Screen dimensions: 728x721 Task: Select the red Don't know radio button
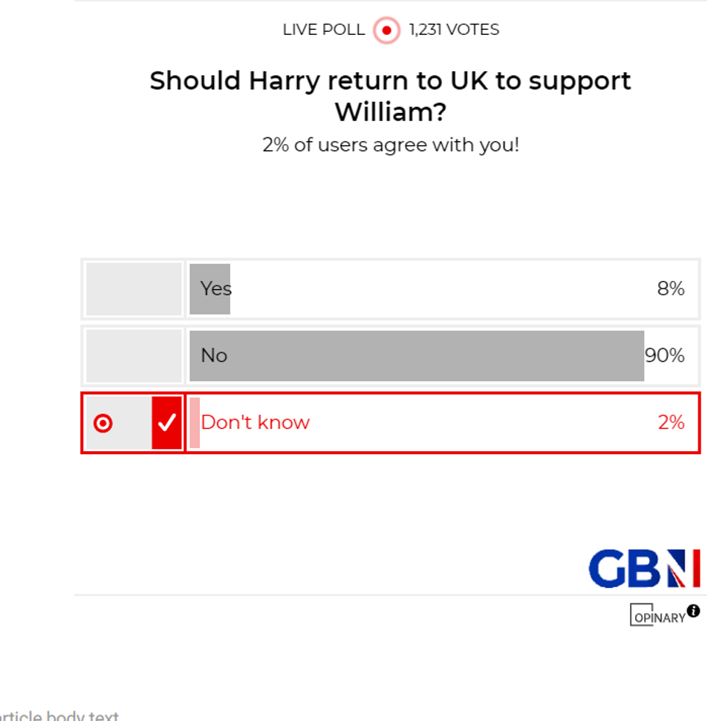tap(103, 424)
